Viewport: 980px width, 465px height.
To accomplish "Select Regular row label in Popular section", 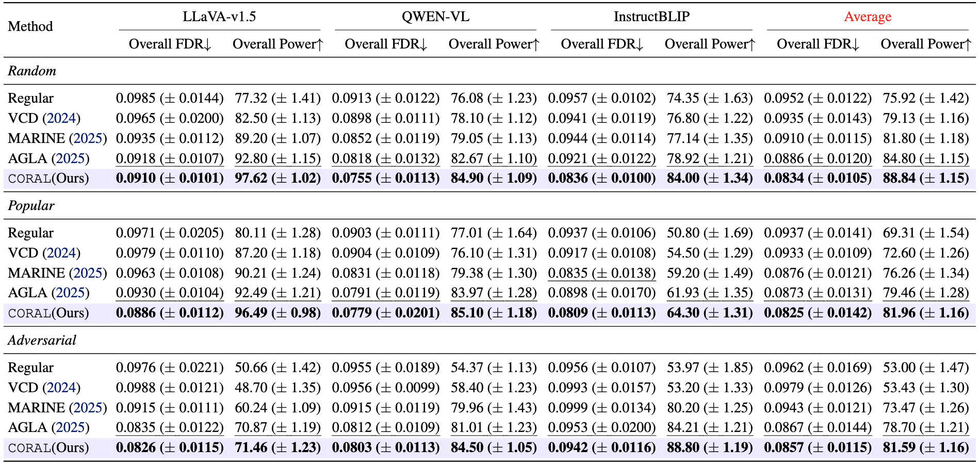I will pyautogui.click(x=31, y=233).
